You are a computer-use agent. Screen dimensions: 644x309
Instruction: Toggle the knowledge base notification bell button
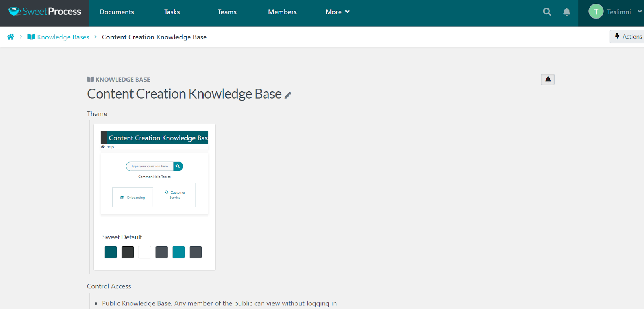(547, 80)
